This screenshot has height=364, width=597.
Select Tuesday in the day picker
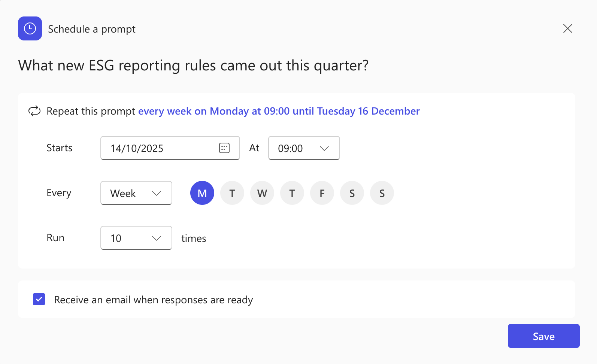click(232, 193)
